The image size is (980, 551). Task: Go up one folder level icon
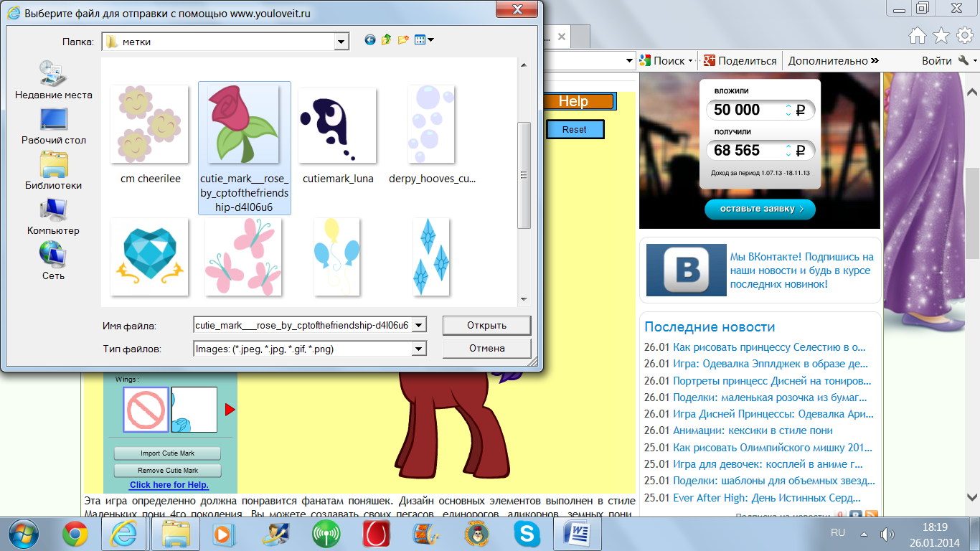[387, 40]
